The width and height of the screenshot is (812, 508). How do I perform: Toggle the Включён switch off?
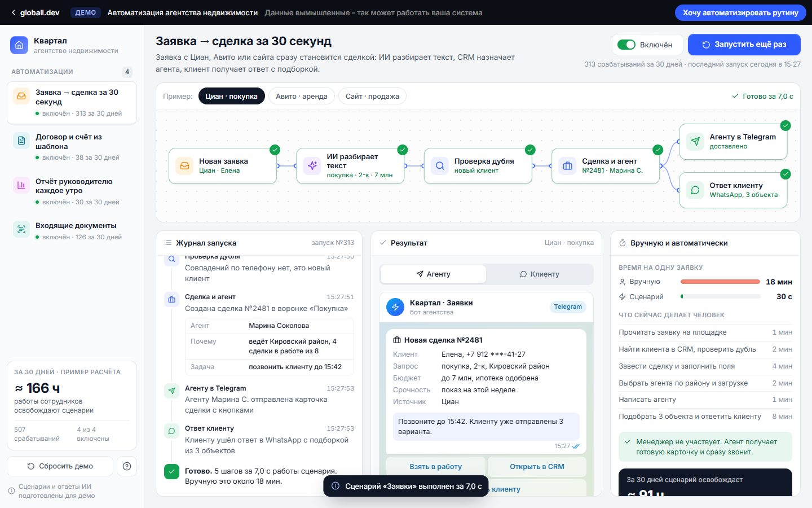pos(626,45)
